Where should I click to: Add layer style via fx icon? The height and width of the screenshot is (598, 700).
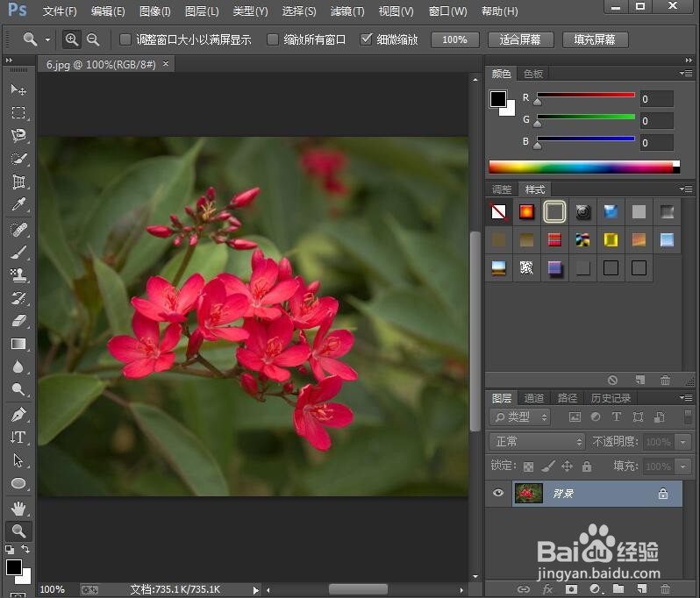pyautogui.click(x=547, y=589)
